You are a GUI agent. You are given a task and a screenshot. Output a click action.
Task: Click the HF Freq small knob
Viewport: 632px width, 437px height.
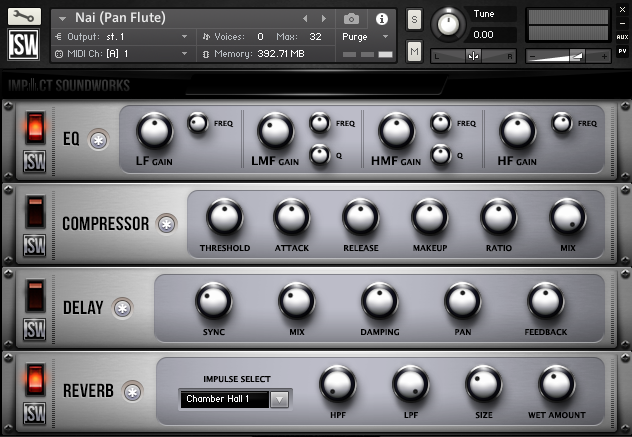coord(562,123)
